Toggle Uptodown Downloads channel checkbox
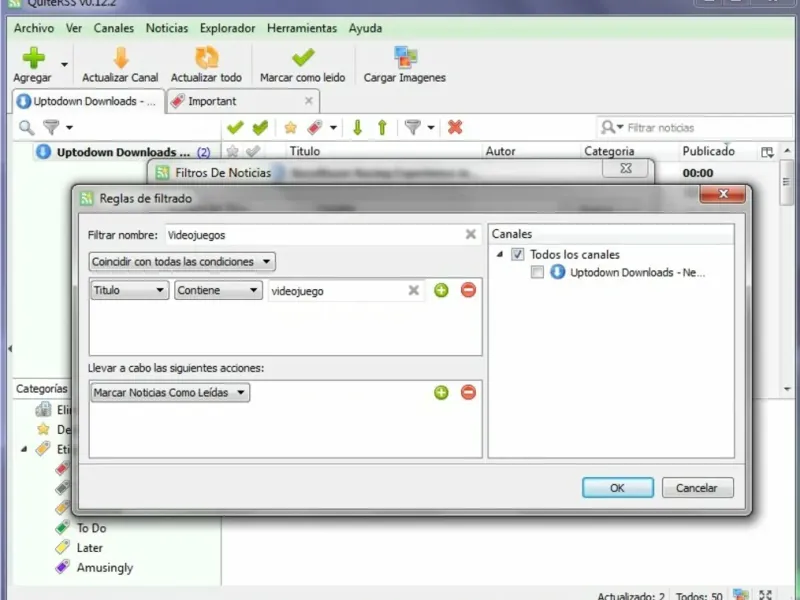The width and height of the screenshot is (800, 600). pos(537,272)
